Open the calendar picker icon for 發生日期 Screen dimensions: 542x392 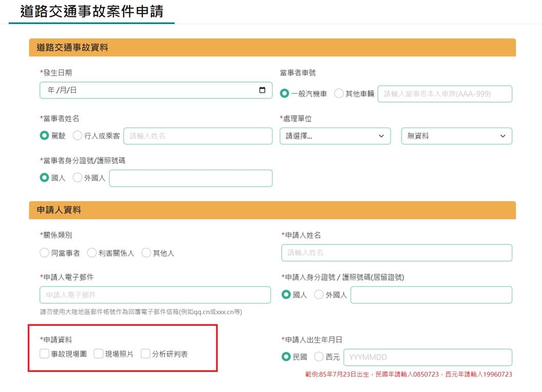[262, 90]
